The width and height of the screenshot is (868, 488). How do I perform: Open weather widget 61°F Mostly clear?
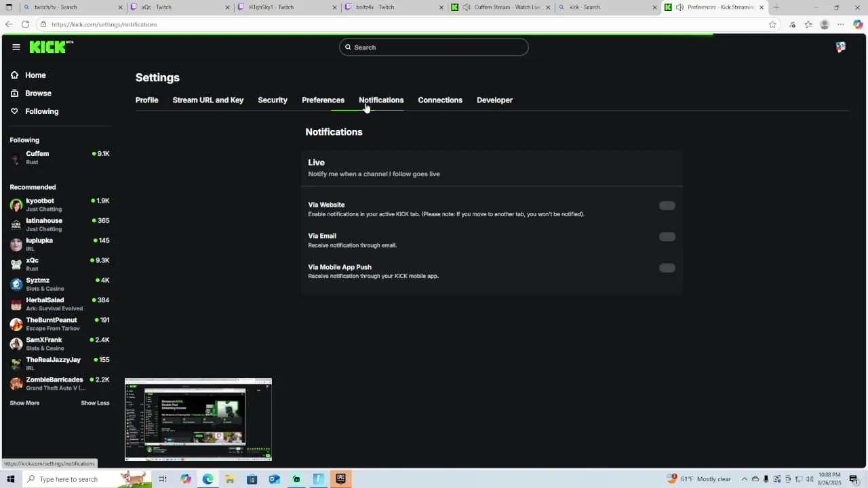click(699, 479)
